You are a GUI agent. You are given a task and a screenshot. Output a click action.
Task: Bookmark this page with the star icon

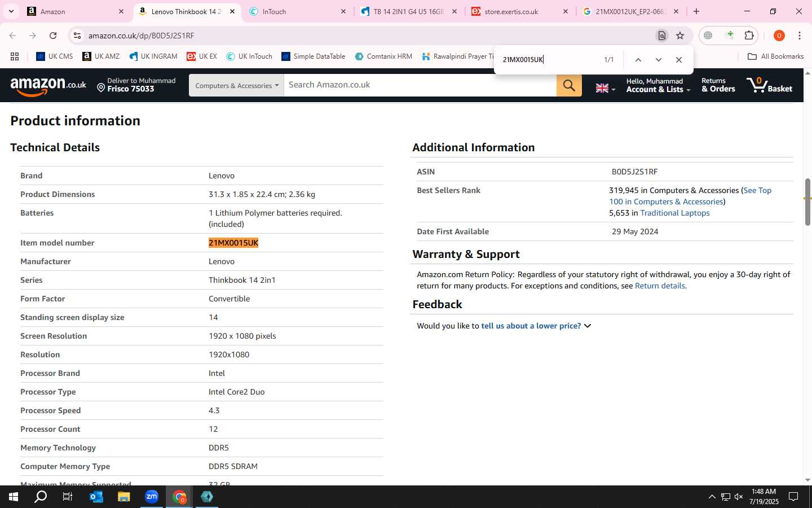[x=680, y=36]
